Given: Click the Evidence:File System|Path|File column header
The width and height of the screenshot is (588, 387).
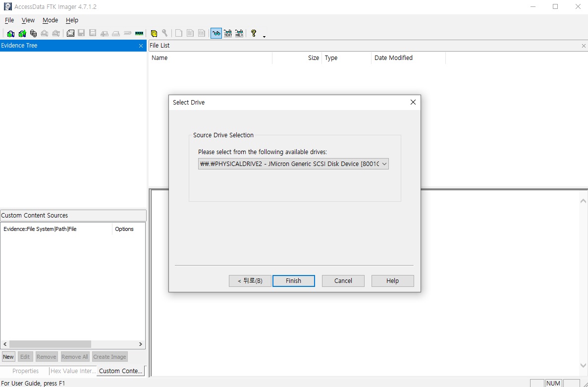Looking at the screenshot, I should pos(56,229).
